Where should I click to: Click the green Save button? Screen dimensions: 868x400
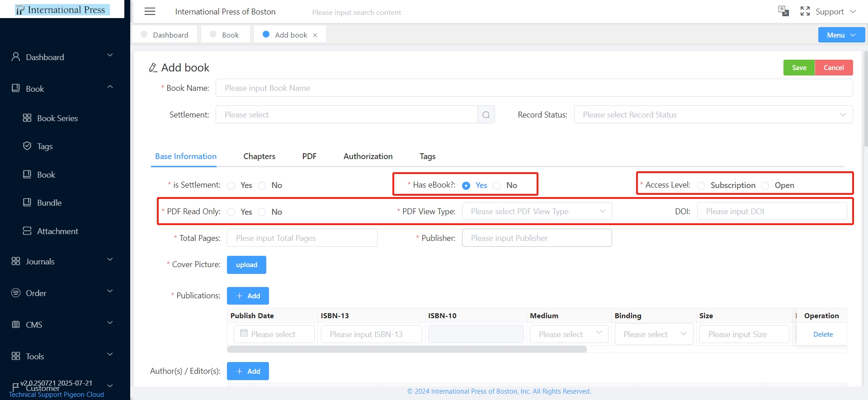click(x=799, y=67)
